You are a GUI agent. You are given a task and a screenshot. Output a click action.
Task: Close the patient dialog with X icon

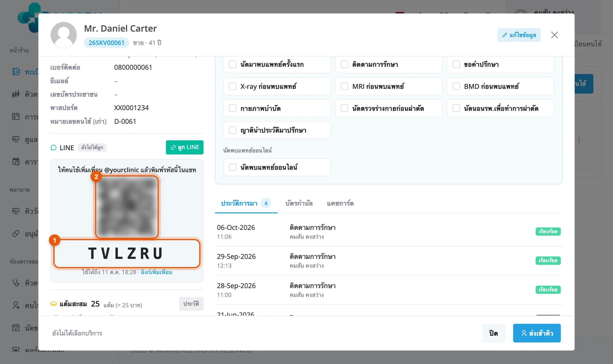coord(554,35)
